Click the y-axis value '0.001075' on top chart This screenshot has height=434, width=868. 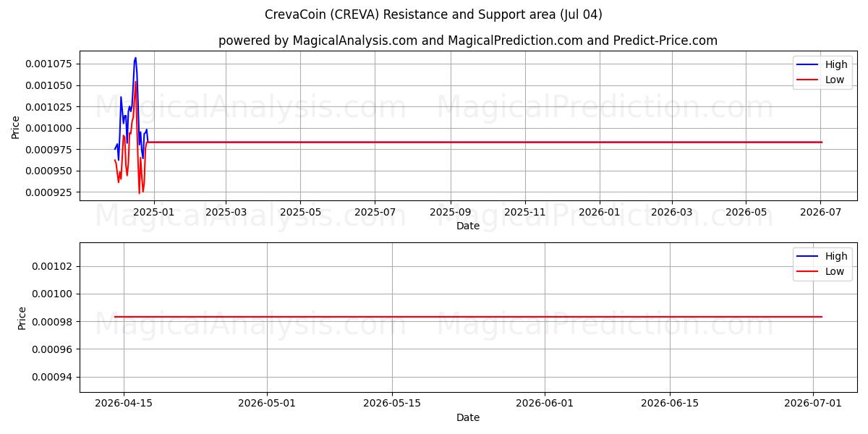click(x=48, y=64)
